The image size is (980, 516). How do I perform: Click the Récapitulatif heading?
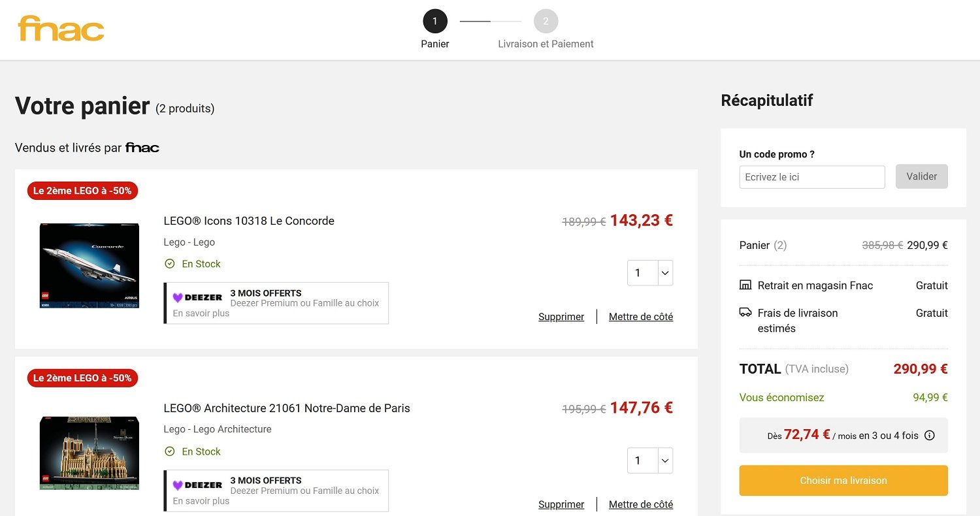(767, 101)
